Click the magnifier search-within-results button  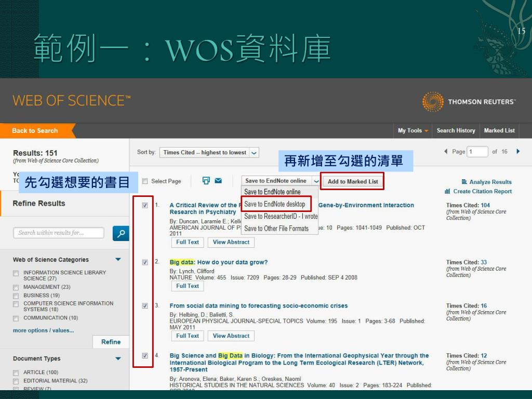tap(121, 233)
